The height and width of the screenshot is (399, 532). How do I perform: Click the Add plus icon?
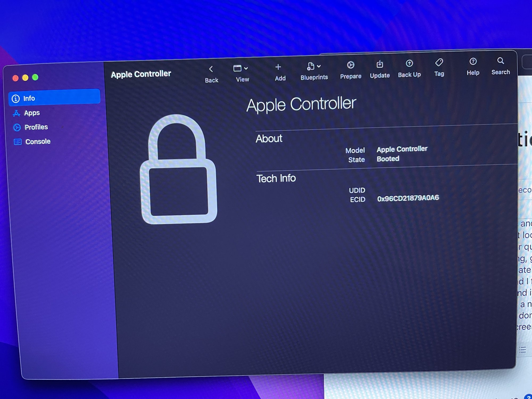click(278, 67)
